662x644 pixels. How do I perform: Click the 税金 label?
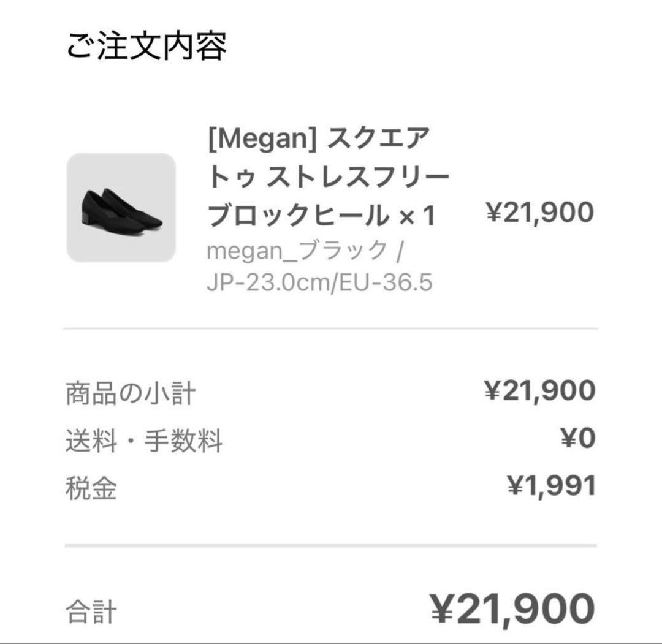point(91,488)
